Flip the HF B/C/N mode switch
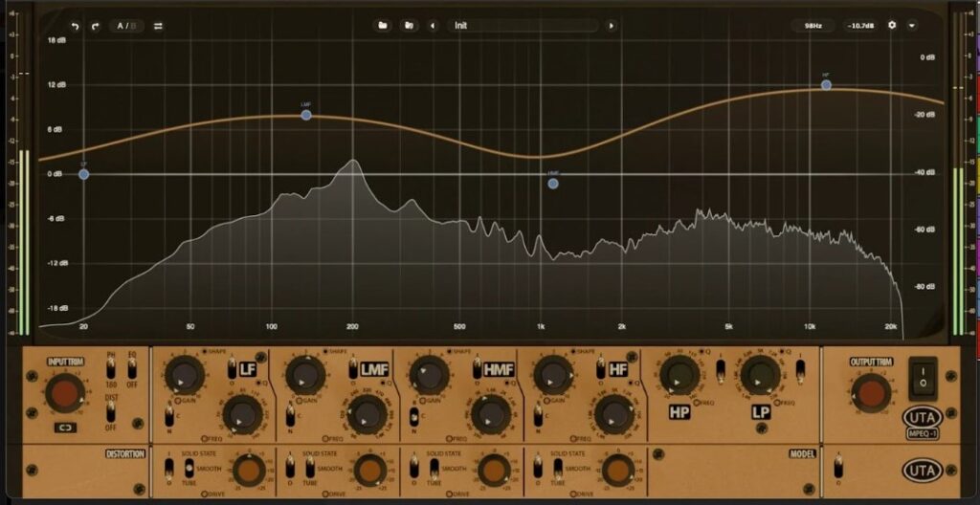The image size is (980, 505). pyautogui.click(x=538, y=414)
